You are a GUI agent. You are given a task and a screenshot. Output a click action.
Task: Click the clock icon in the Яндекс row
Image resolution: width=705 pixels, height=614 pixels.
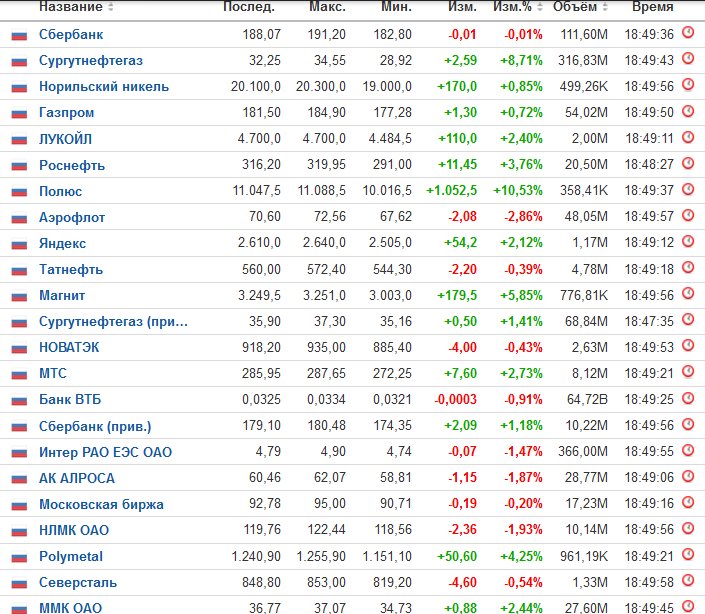tap(688, 241)
